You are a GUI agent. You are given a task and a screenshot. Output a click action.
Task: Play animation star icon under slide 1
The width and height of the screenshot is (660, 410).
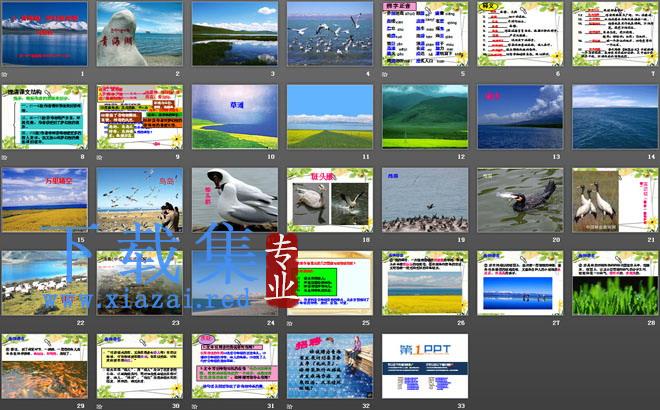coord(5,74)
